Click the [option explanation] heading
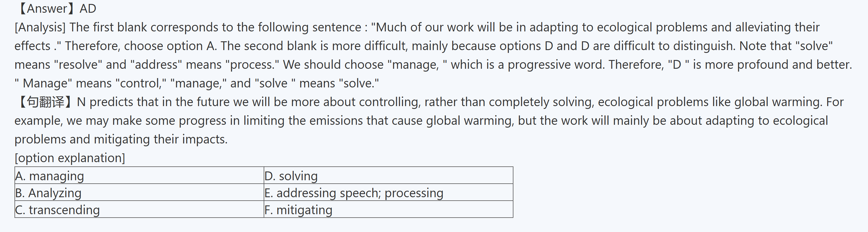The height and width of the screenshot is (232, 868). (x=70, y=158)
